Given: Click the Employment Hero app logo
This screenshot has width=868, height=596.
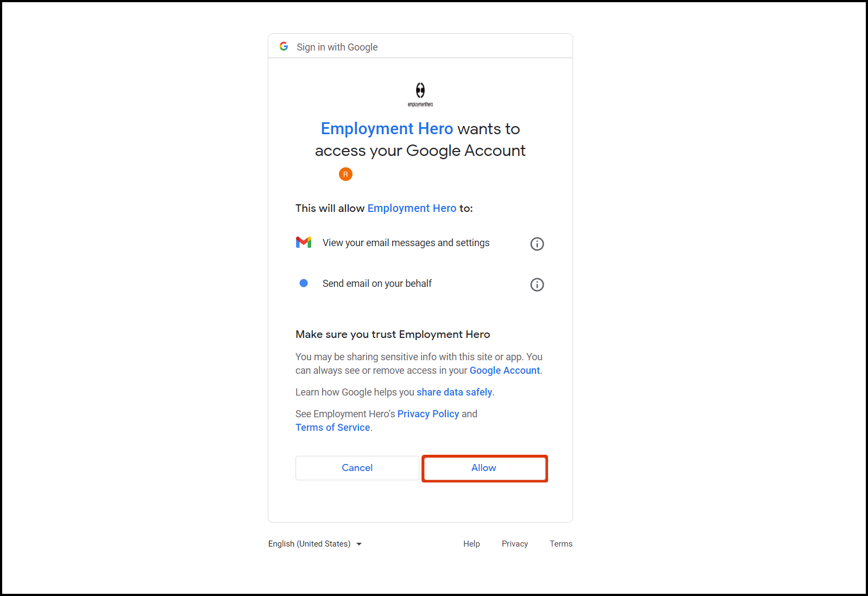Looking at the screenshot, I should pyautogui.click(x=420, y=93).
